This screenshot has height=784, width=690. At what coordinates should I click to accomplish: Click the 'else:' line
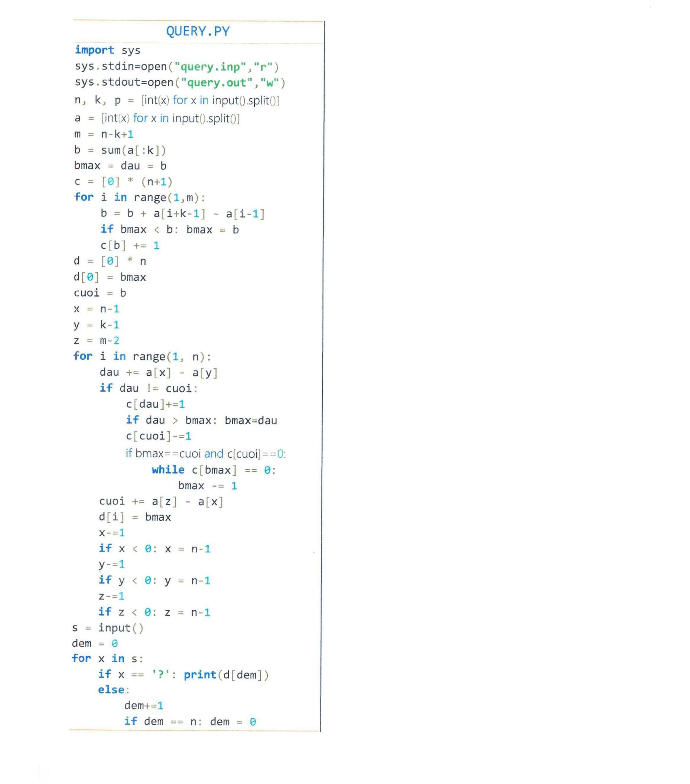(x=114, y=690)
